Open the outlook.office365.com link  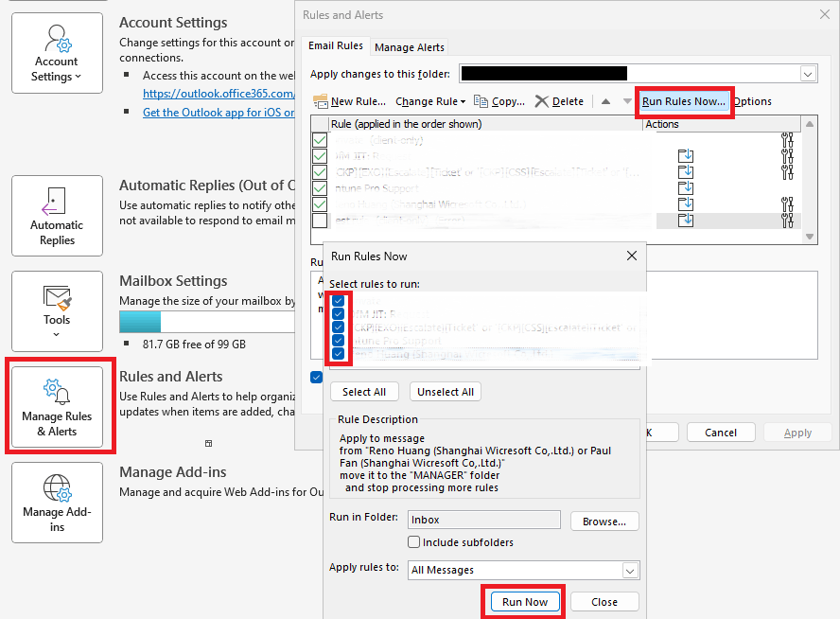point(218,93)
